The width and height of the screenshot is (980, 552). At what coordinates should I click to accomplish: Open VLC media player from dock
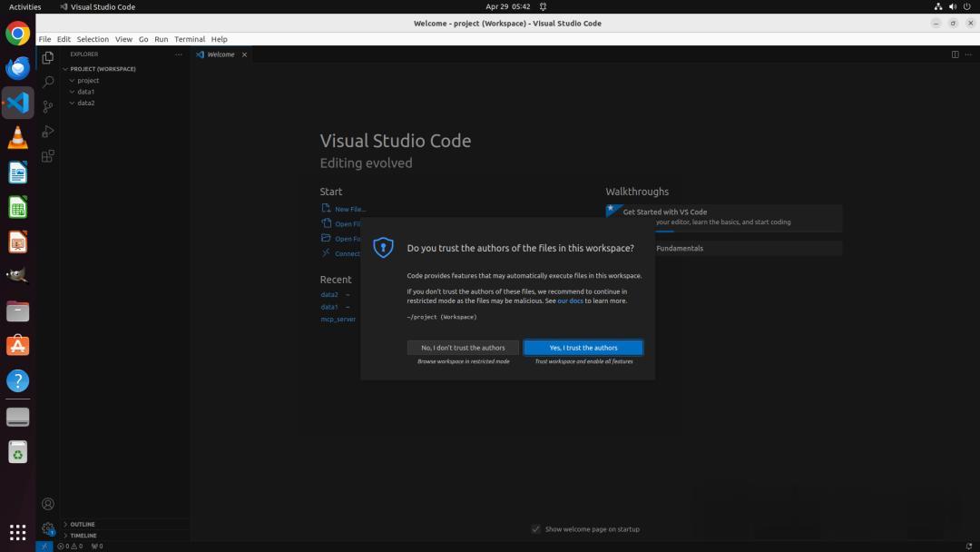(x=17, y=137)
